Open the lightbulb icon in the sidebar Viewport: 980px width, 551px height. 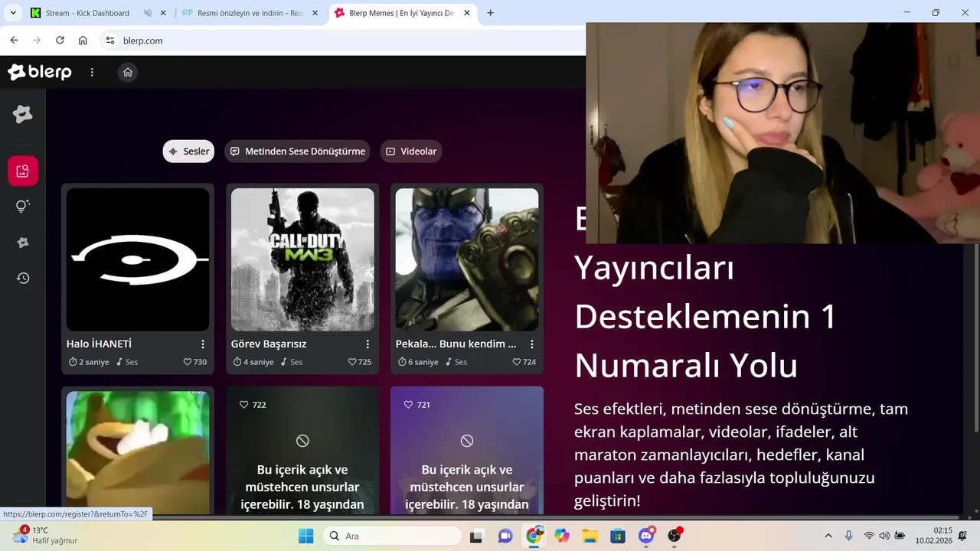click(x=23, y=206)
